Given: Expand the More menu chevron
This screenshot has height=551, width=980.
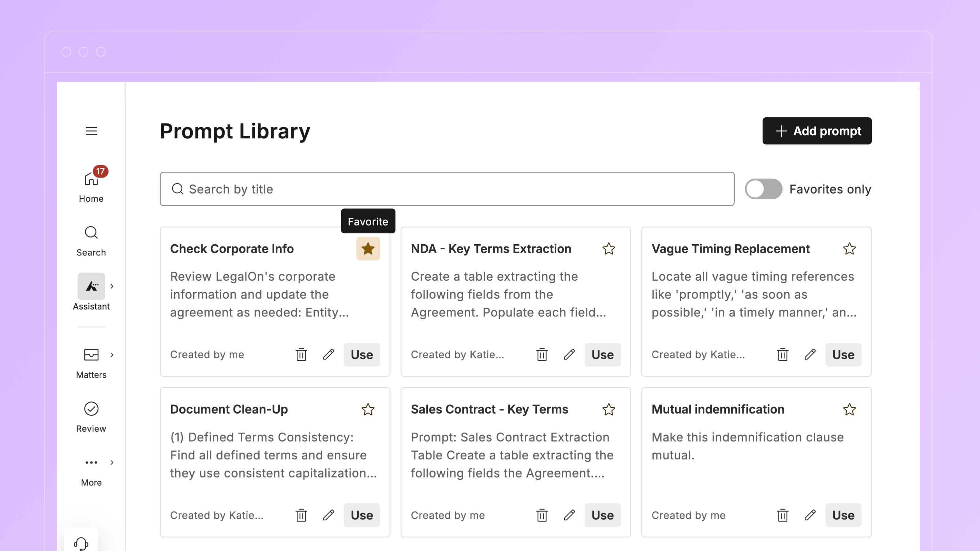Looking at the screenshot, I should (x=112, y=463).
